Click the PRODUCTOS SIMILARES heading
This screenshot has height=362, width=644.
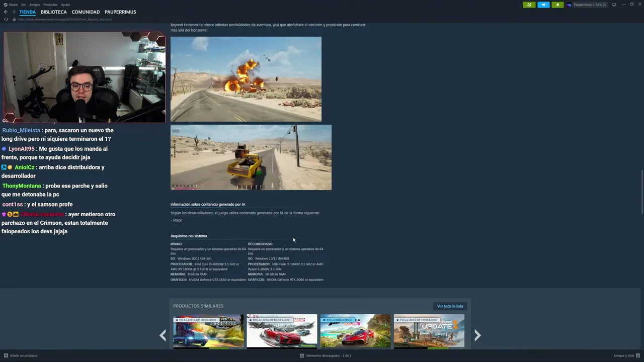coord(198,306)
